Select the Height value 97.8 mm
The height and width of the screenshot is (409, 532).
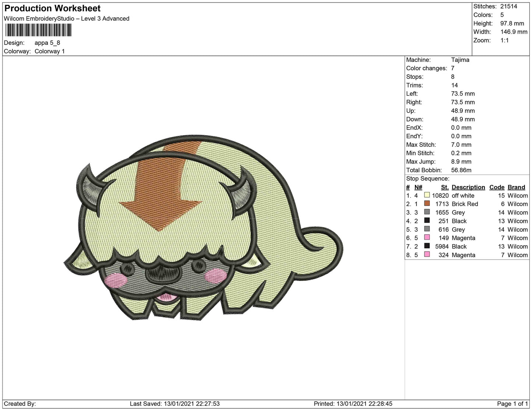click(x=512, y=24)
